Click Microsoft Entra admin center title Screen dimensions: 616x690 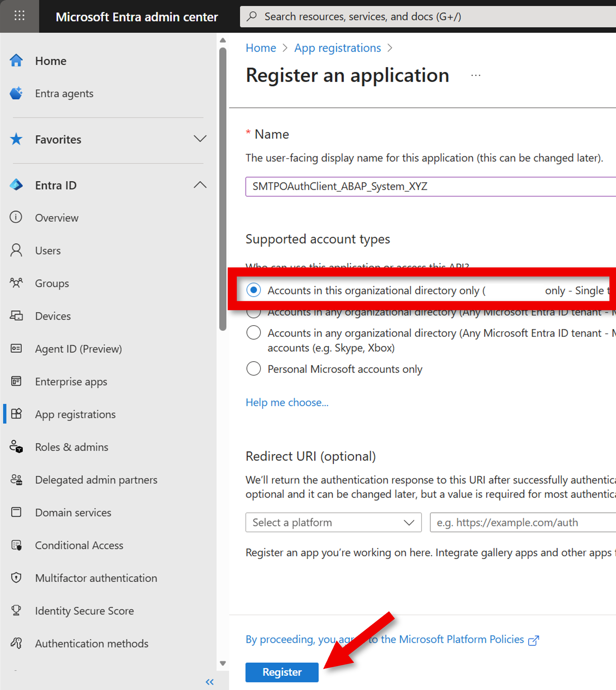(137, 17)
